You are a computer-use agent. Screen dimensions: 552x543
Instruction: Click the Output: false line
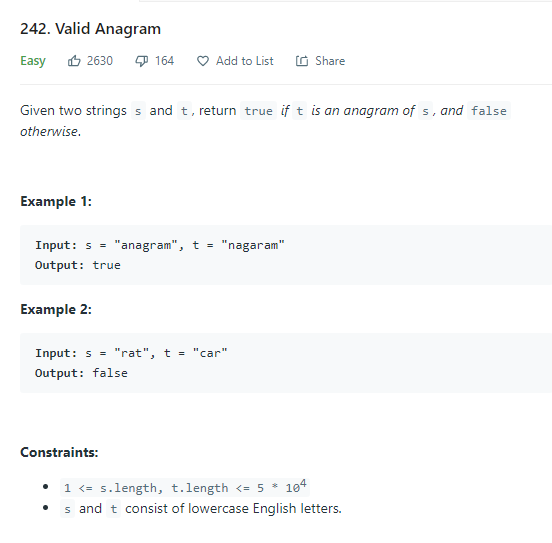[x=81, y=373]
